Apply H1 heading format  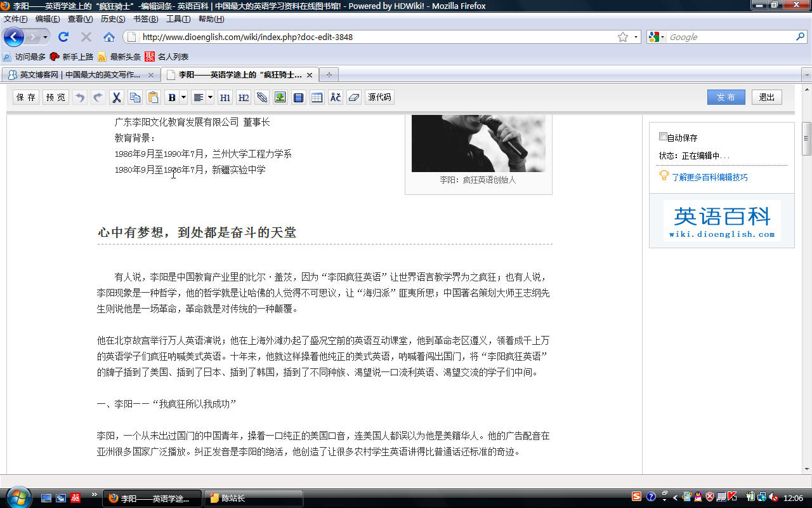[x=225, y=97]
